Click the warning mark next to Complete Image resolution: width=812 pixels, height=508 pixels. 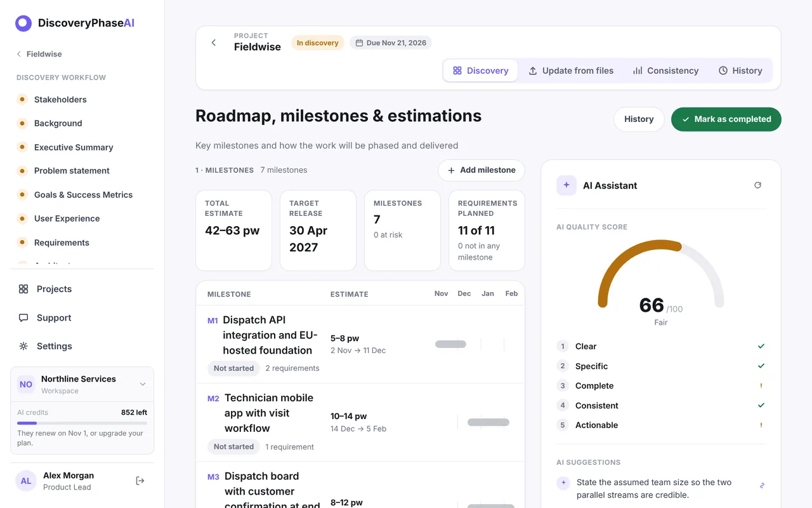(761, 385)
